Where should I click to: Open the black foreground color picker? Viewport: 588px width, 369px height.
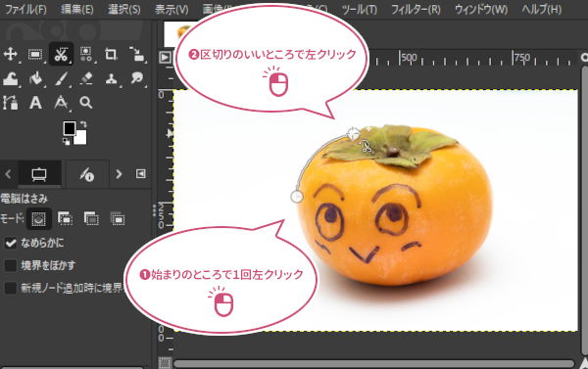[69, 128]
